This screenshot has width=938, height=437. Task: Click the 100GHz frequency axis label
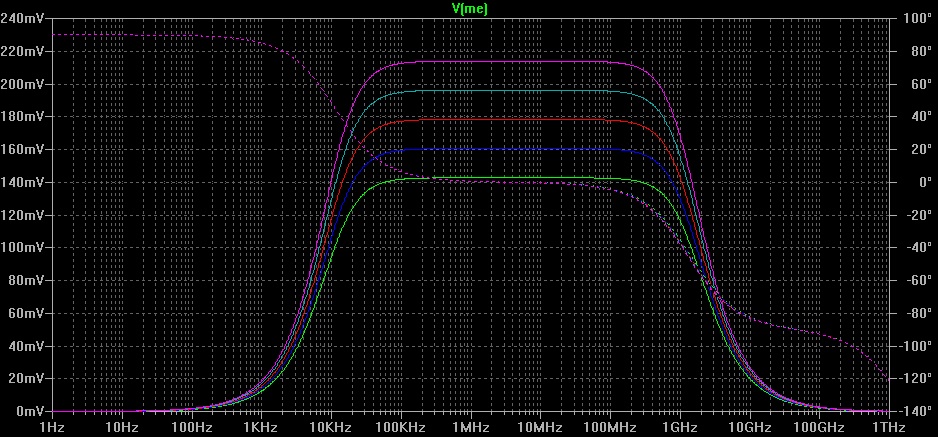tap(819, 427)
